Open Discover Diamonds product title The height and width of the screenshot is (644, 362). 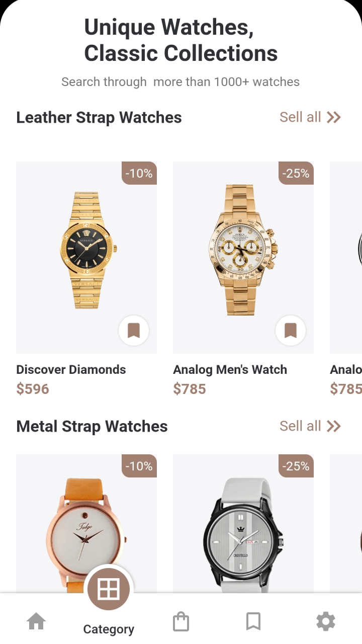click(x=71, y=369)
